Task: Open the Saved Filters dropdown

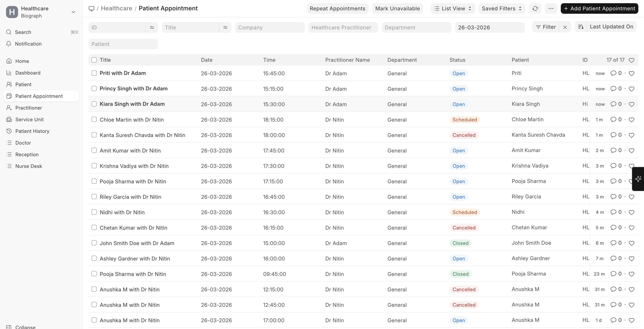Action: tap(501, 8)
